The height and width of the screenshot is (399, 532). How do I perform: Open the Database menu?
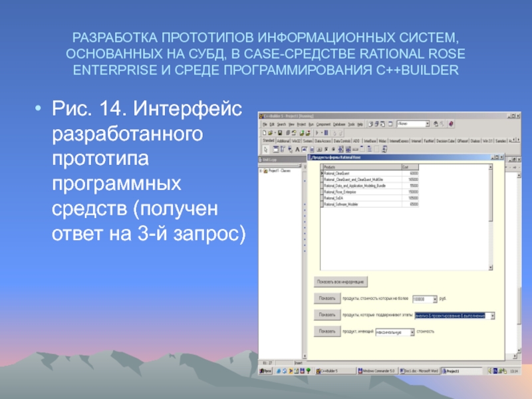(339, 124)
